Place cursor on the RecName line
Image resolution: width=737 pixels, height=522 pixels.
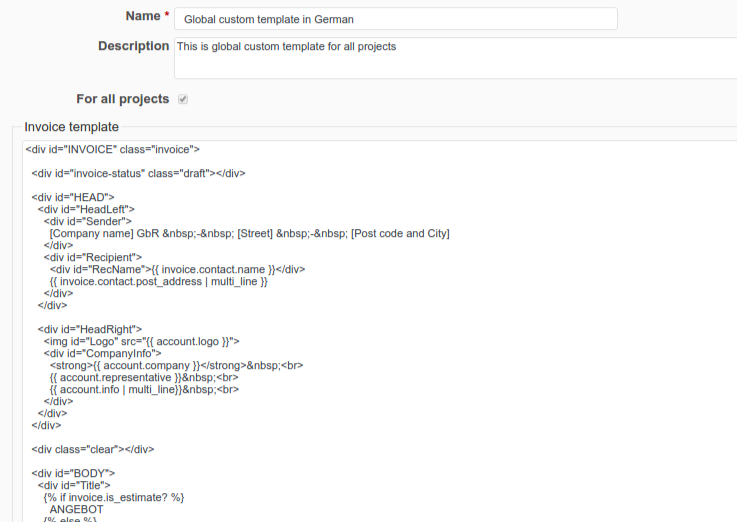point(177,269)
